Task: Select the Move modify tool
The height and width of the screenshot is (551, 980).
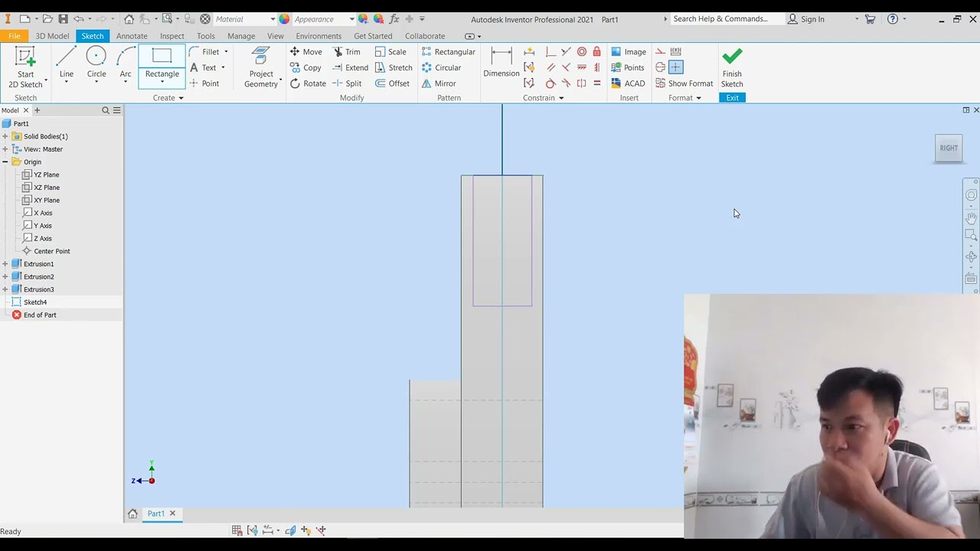Action: tap(305, 51)
